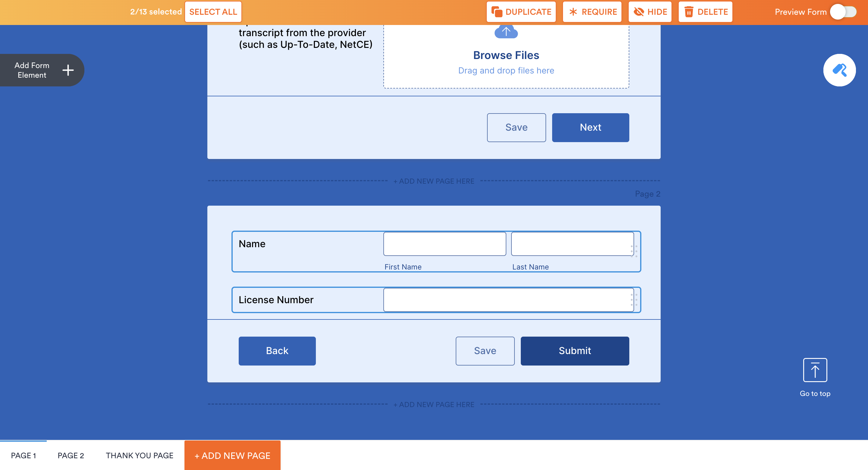Open Add Form Element panel
The height and width of the screenshot is (470, 868).
coord(42,70)
